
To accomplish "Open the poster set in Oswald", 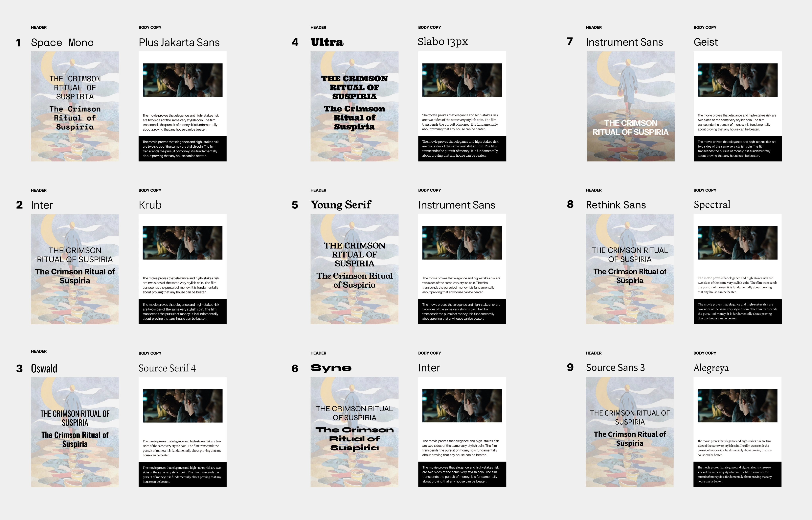I will (x=75, y=432).
